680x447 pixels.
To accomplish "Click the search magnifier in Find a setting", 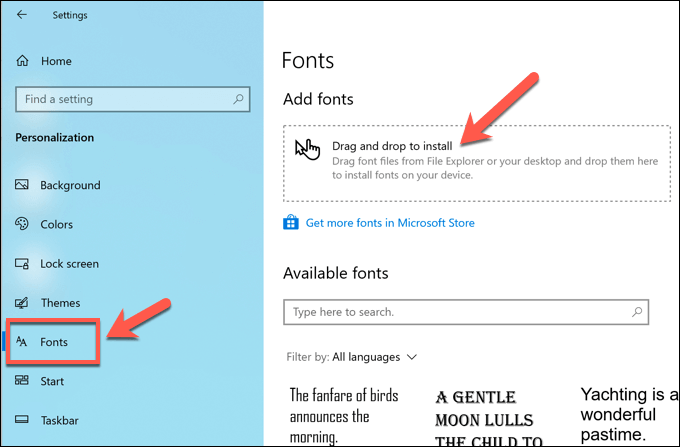I will (238, 100).
